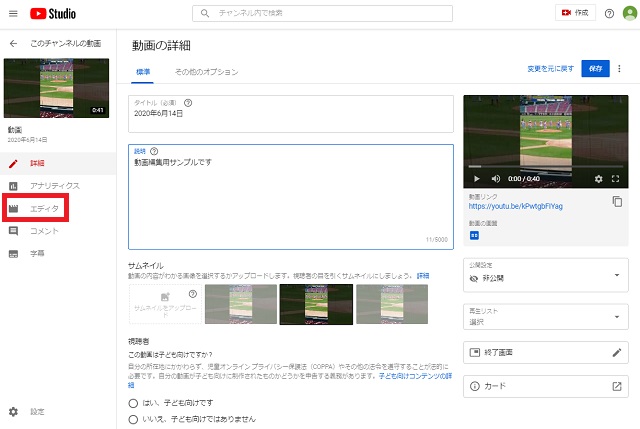Image resolution: width=640 pixels, height=429 pixels.
Task: Open 詳細 in the sidebar
Action: (x=58, y=163)
